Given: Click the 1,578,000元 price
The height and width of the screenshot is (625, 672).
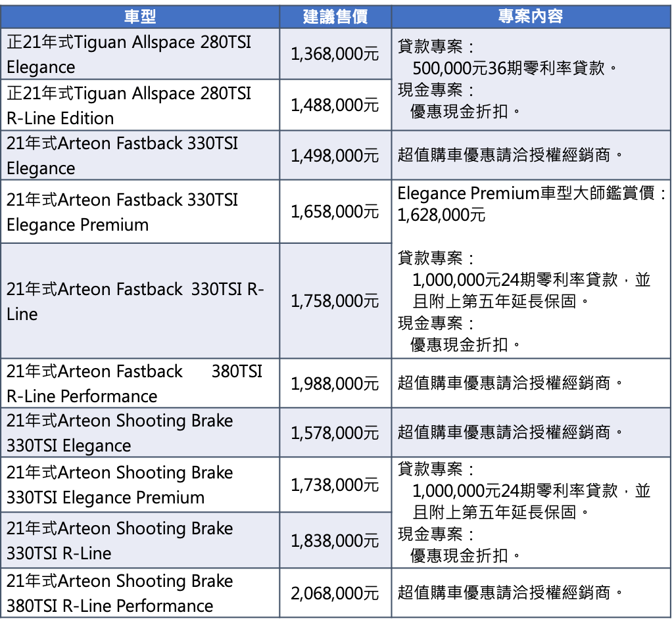Looking at the screenshot, I should [335, 432].
